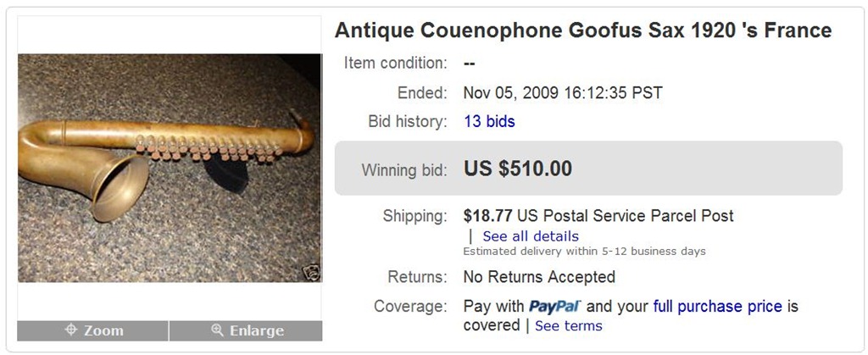The width and height of the screenshot is (868, 355).
Task: Click the Winning bid label
Action: pyautogui.click(x=403, y=169)
